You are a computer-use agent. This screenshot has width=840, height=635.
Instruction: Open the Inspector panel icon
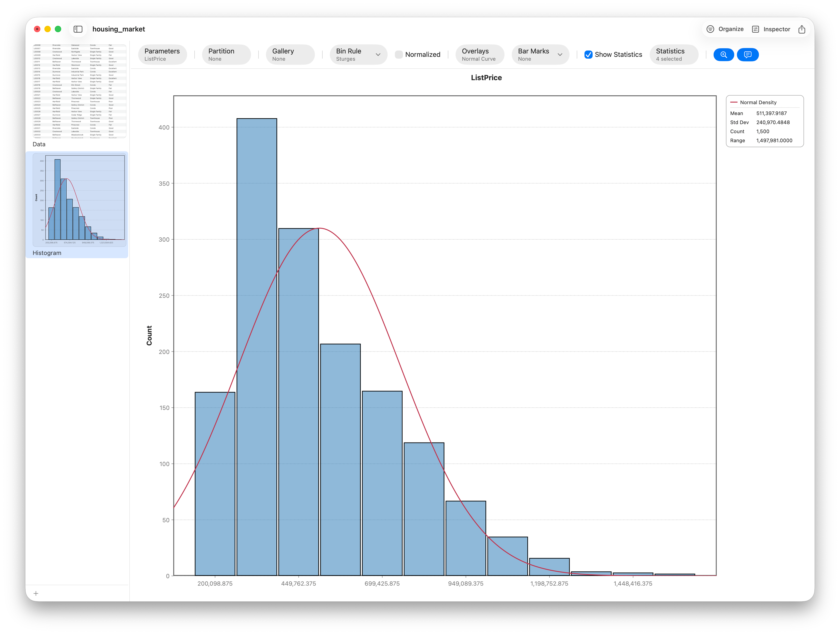tap(755, 29)
